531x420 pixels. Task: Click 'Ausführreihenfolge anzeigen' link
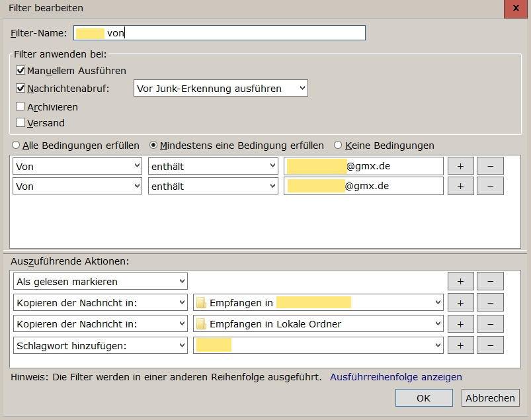click(x=395, y=377)
